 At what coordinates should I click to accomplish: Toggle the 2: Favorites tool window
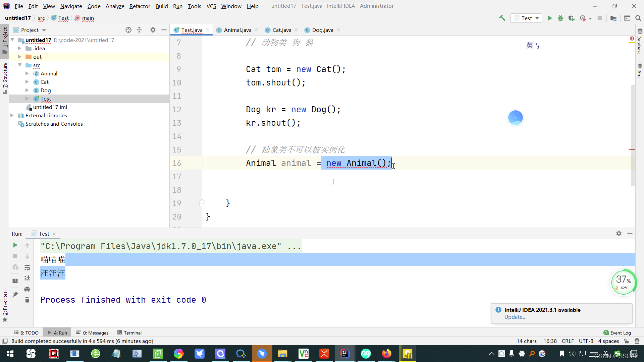(5, 307)
